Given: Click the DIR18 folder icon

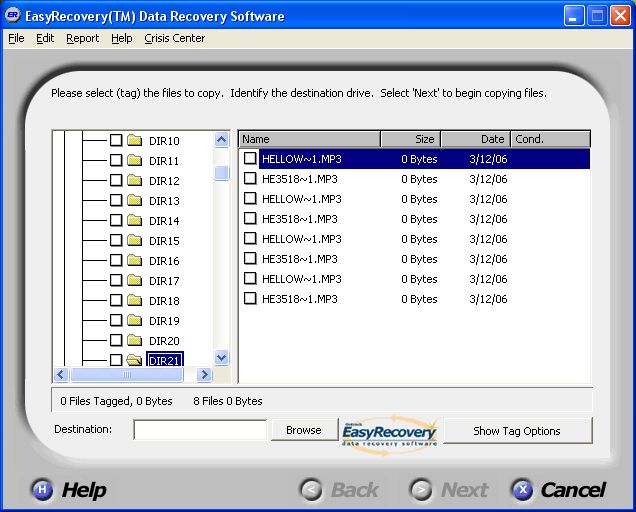Looking at the screenshot, I should pos(134,300).
